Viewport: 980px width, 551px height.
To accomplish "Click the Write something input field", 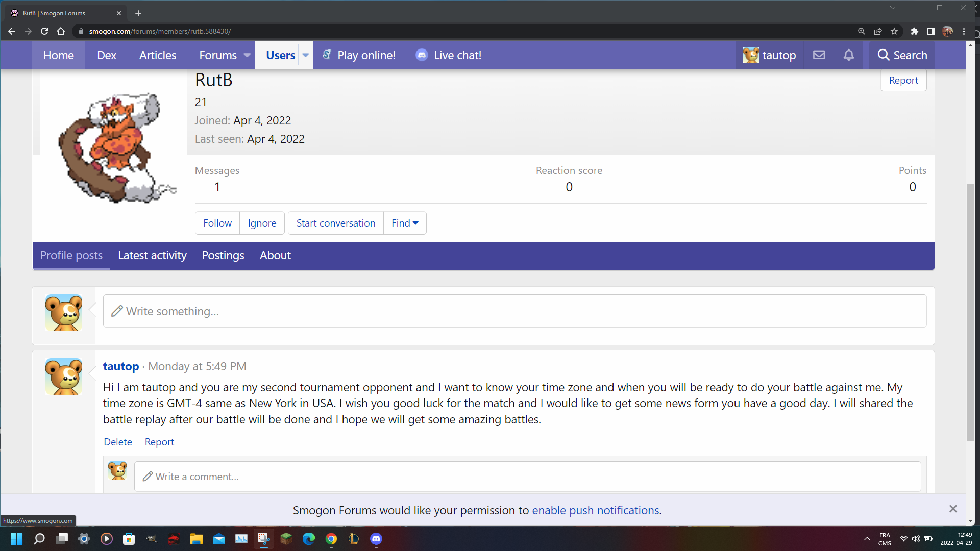I will click(514, 311).
